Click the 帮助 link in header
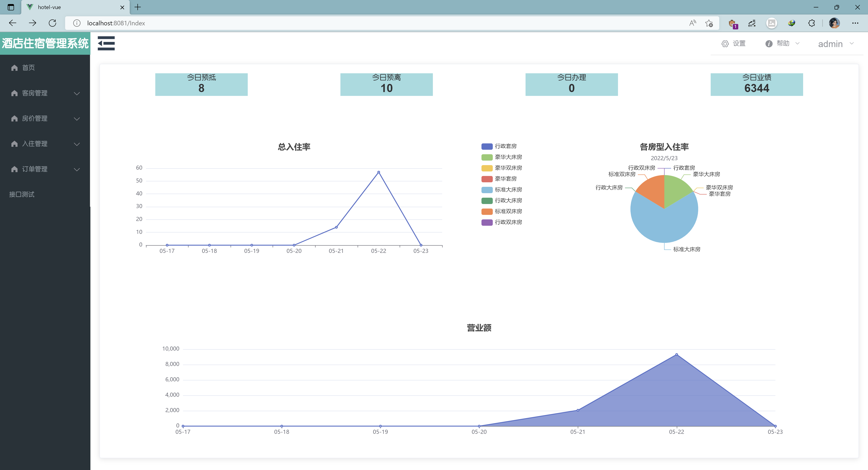 pos(783,43)
